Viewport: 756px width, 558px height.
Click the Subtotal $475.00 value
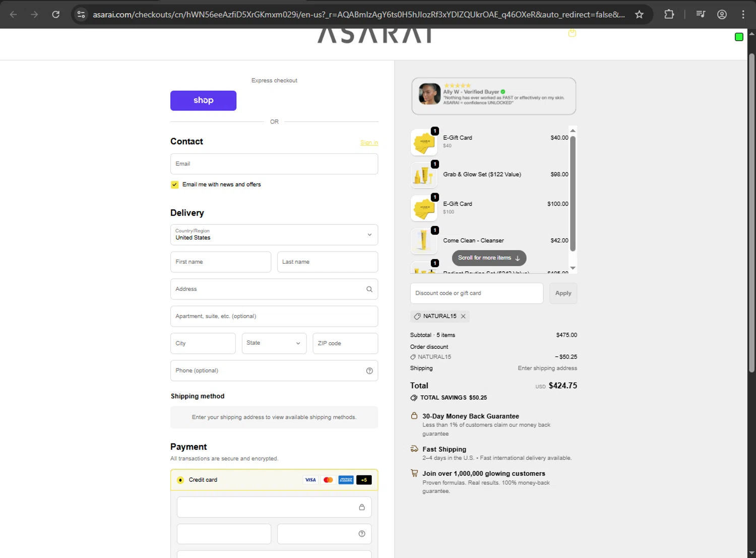[566, 335]
